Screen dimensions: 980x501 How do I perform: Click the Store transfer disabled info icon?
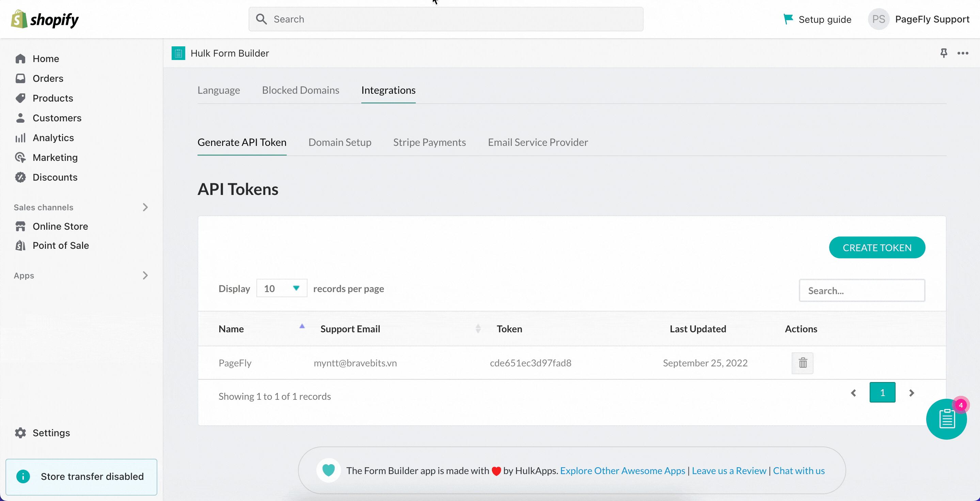coord(23,476)
